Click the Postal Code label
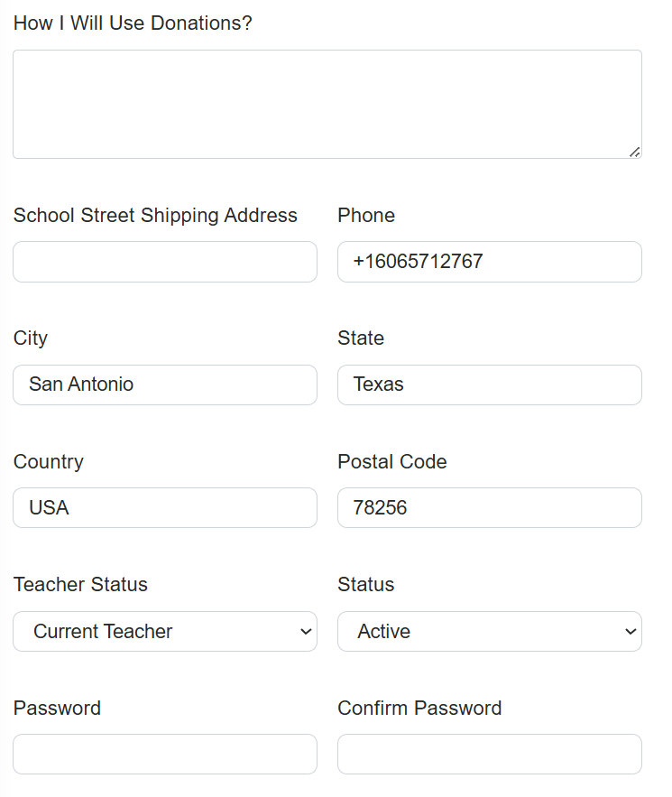 pos(392,462)
